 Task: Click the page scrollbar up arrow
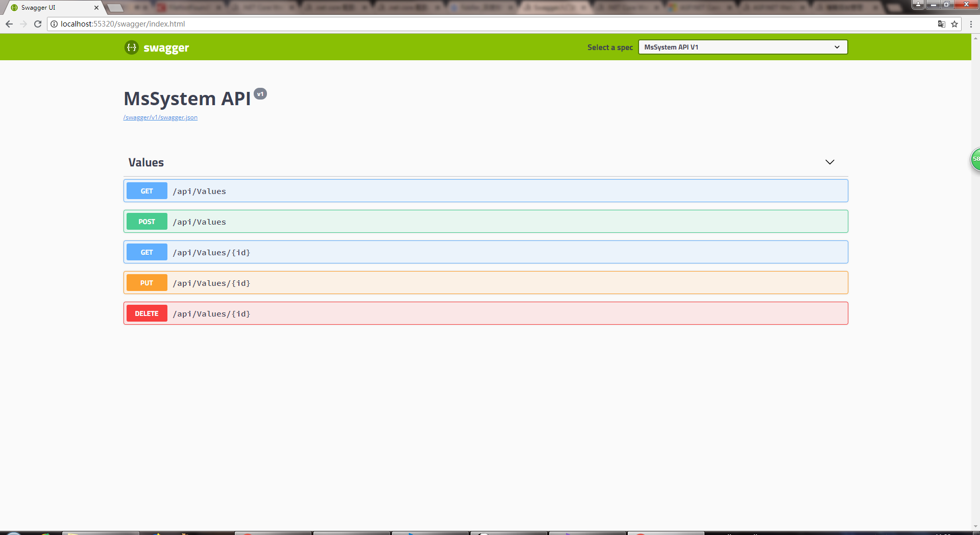(975, 38)
